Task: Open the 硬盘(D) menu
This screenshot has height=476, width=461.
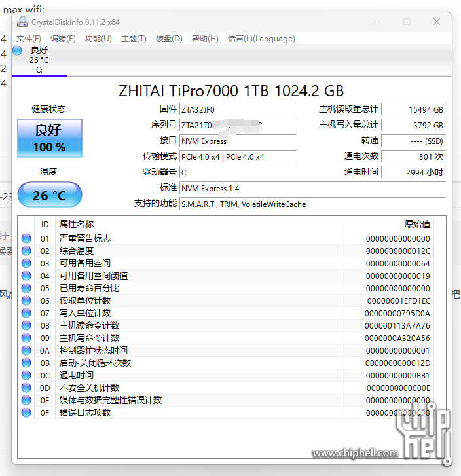Action: tap(169, 39)
